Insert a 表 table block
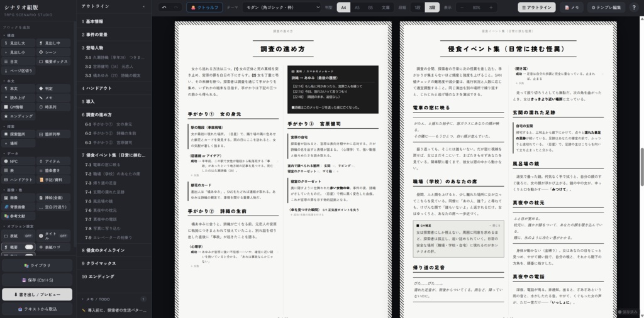The height and width of the screenshot is (318, 644). pos(18,170)
